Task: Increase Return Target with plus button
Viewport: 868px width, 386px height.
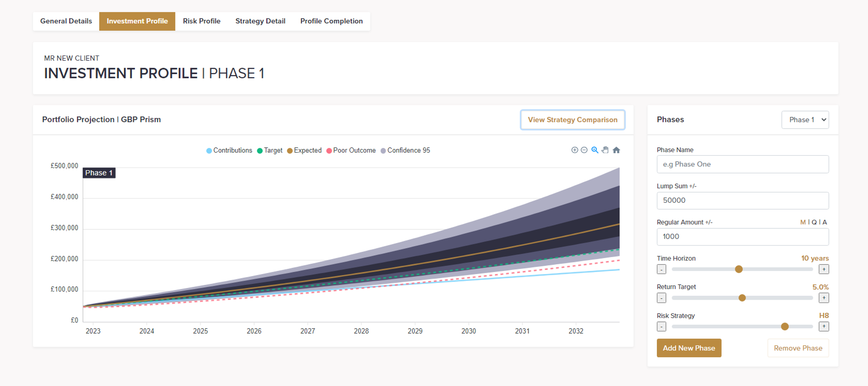Action: 824,298
